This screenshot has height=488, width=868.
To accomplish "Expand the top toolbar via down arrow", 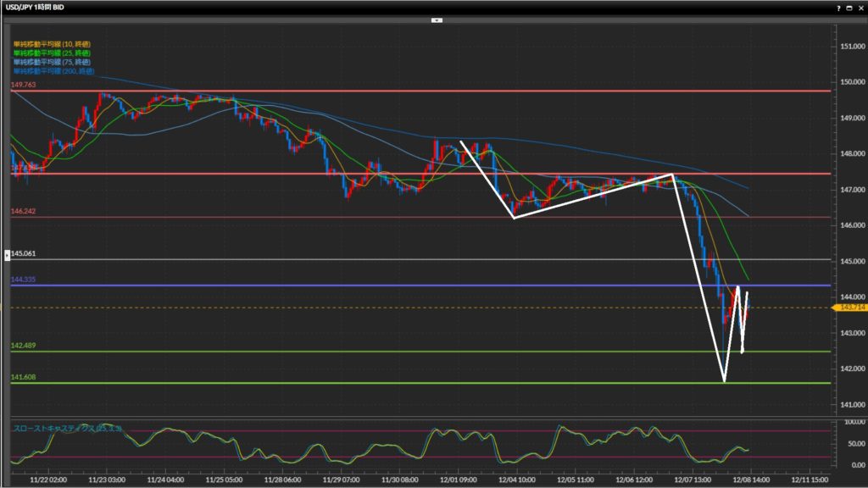I will pyautogui.click(x=436, y=19).
